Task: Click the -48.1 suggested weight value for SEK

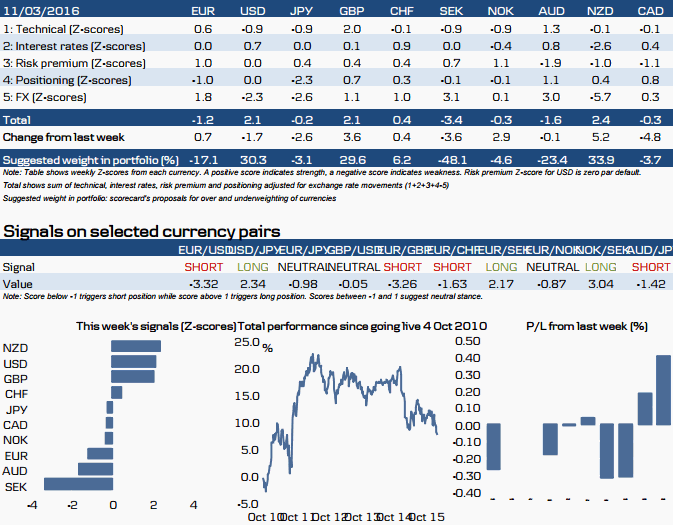Action: point(451,159)
